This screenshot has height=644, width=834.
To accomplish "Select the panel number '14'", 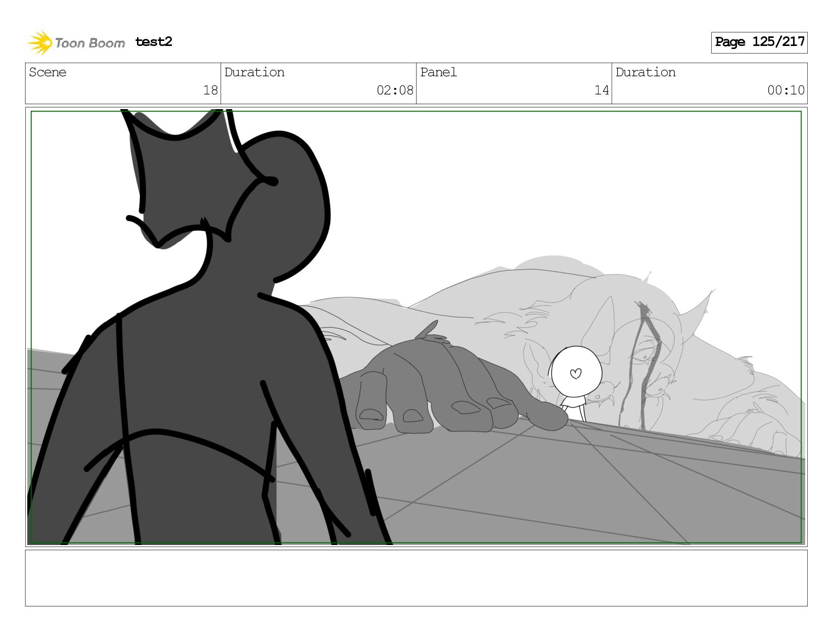I will pos(601,90).
